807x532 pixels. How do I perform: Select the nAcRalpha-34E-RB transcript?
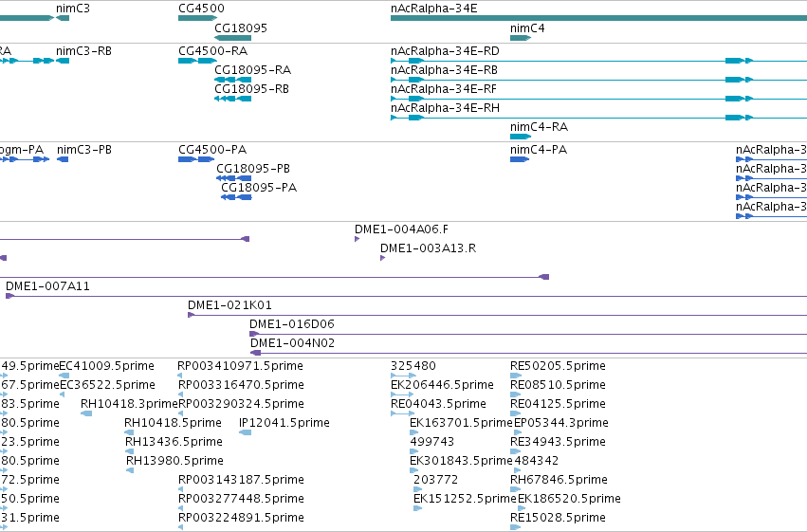coord(598,80)
